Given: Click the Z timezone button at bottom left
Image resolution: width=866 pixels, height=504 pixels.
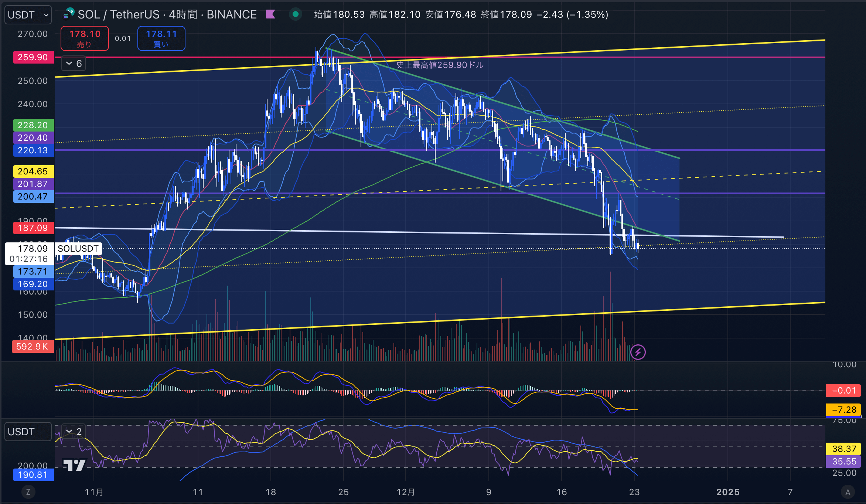Looking at the screenshot, I should 28,492.
